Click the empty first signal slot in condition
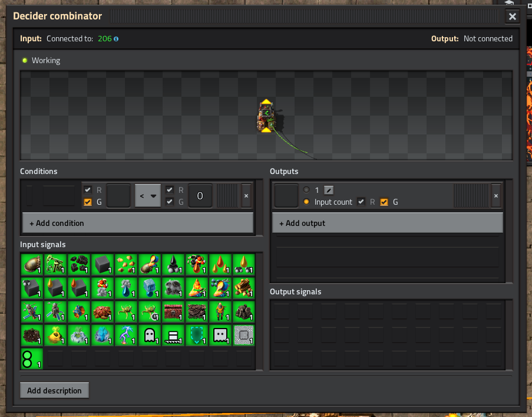This screenshot has height=417, width=532. (x=118, y=196)
